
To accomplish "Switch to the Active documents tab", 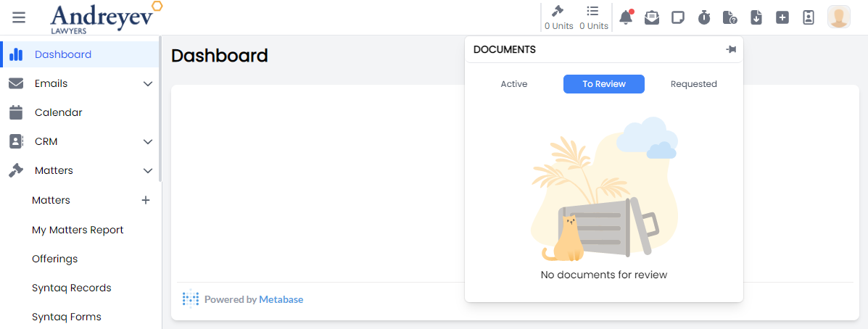I will pyautogui.click(x=514, y=84).
